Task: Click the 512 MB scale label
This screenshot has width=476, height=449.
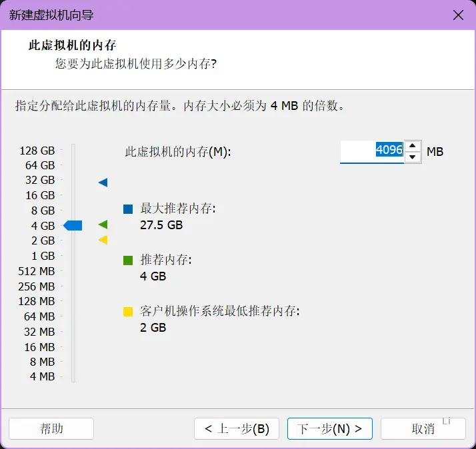Action: point(36,271)
